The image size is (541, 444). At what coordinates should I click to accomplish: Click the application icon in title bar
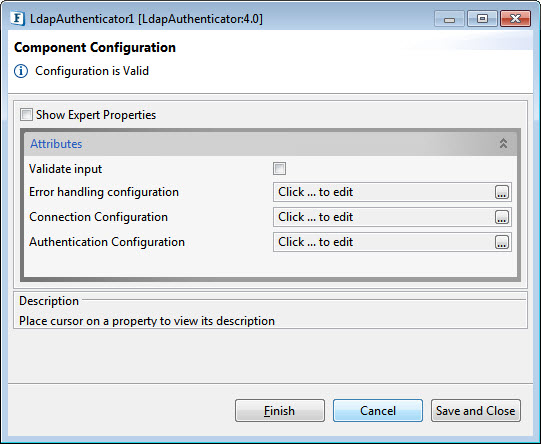click(x=17, y=19)
